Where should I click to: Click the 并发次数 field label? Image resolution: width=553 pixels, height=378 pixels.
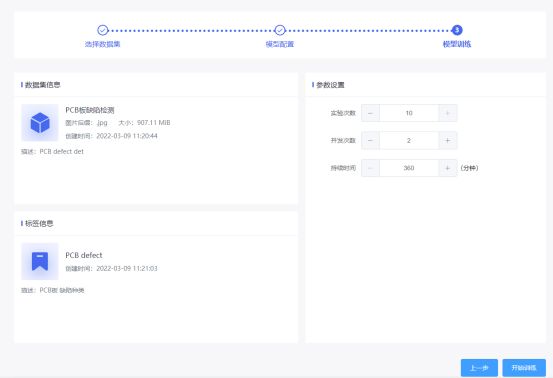point(343,140)
